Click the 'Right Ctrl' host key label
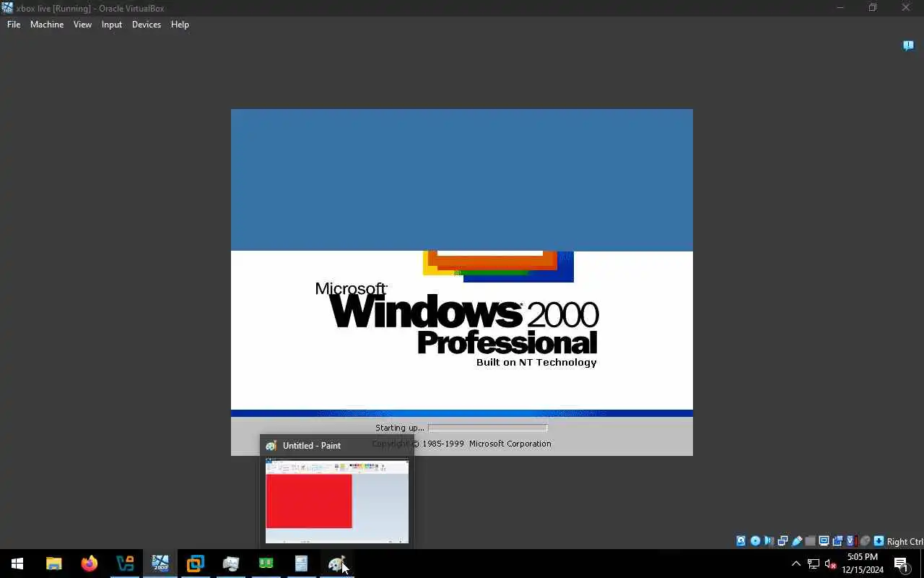Viewport: 924px width, 578px height. point(905,542)
